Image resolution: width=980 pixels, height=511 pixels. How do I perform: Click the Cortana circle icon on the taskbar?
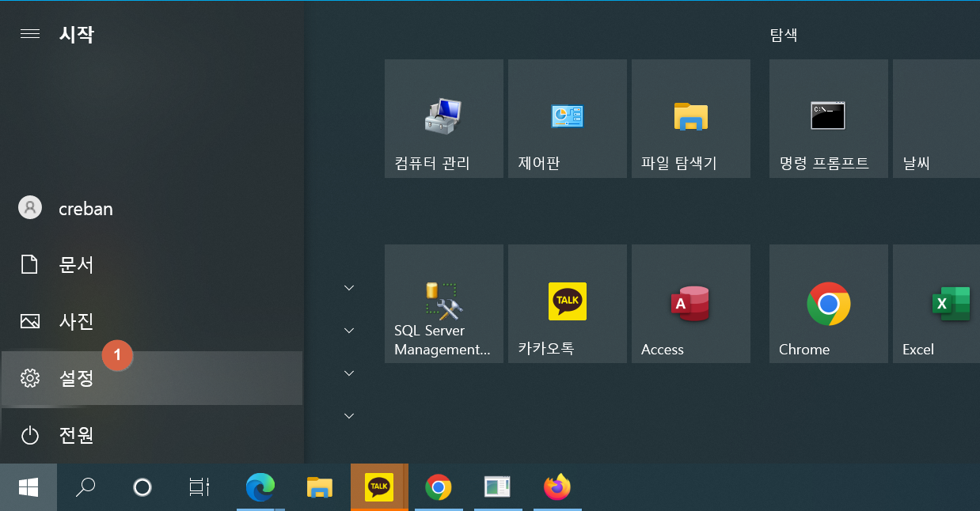tap(142, 487)
